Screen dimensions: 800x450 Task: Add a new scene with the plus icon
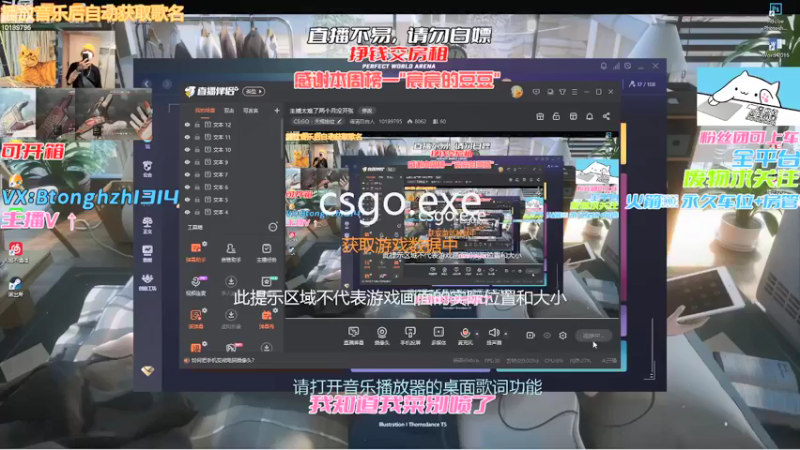click(277, 110)
